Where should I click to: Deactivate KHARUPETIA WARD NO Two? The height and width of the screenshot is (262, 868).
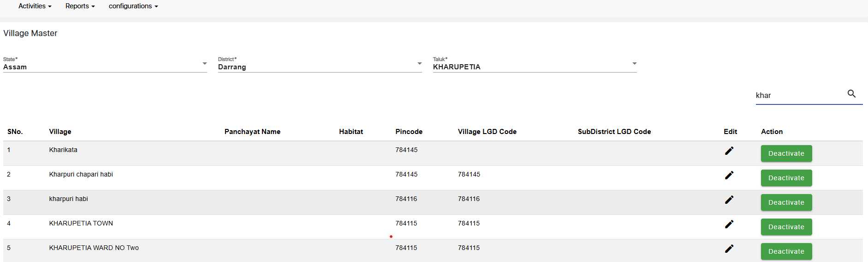(786, 251)
